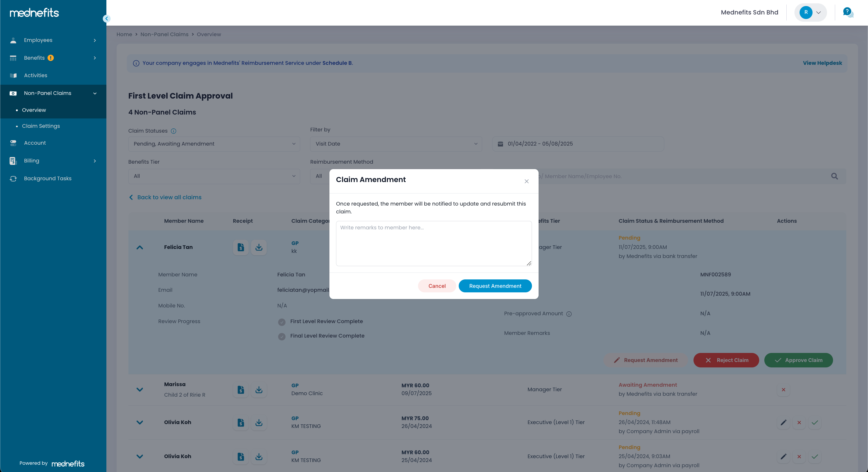Go to Non-Panel Claims breadcrumb

(165, 34)
